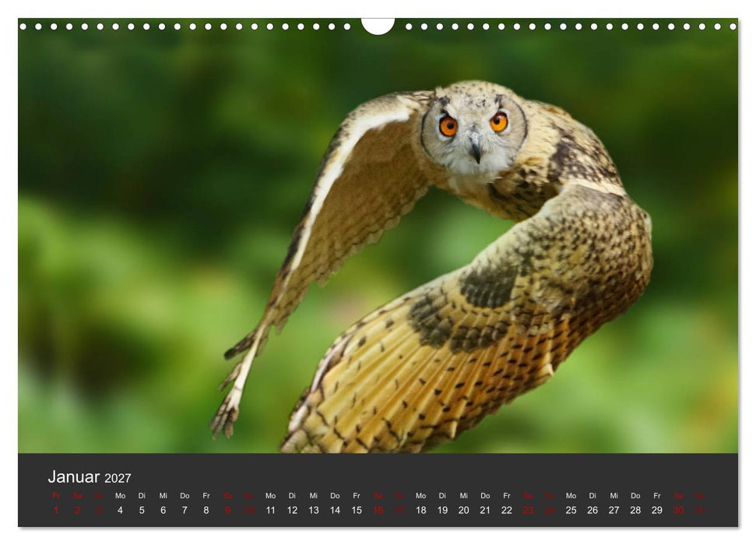This screenshot has width=756, height=545.
Task: Select day 3 in the date row
Action: [x=99, y=510]
